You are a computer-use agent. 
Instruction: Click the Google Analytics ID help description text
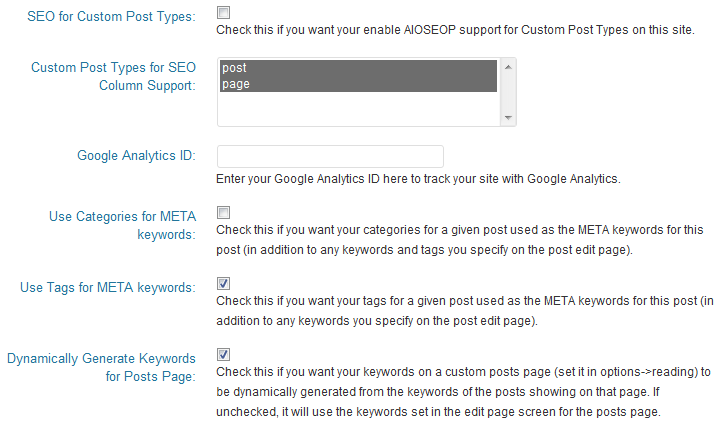[418, 180]
